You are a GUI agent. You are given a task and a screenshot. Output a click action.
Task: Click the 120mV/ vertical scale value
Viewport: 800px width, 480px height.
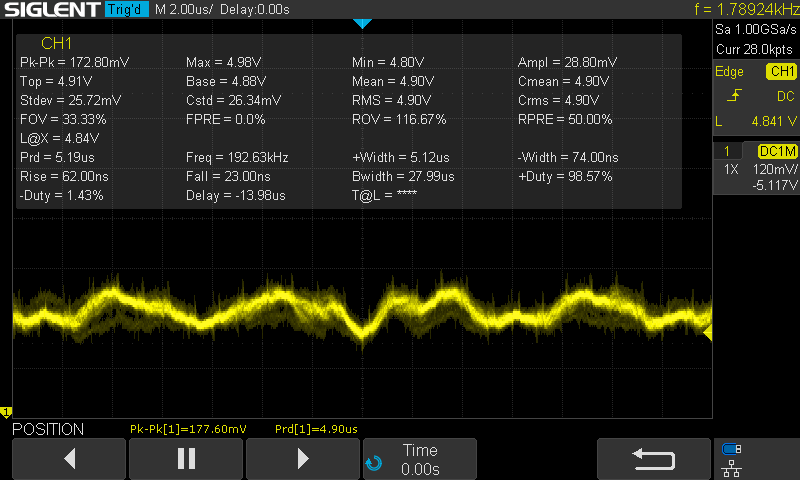[774, 169]
